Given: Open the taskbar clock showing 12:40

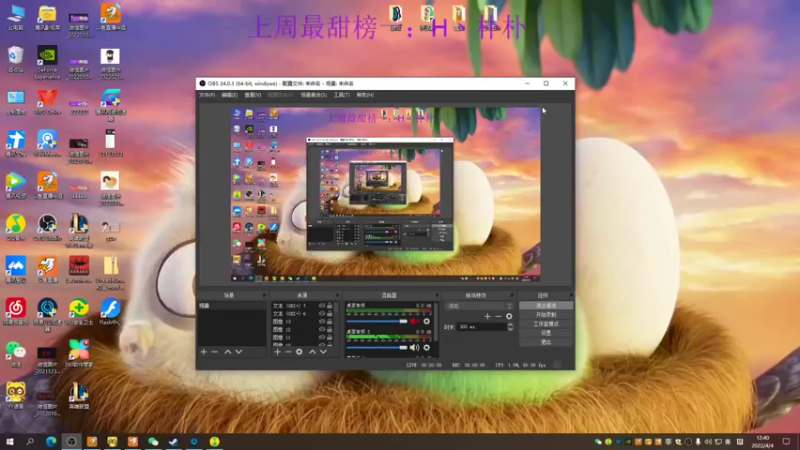Looking at the screenshot, I should point(763,441).
